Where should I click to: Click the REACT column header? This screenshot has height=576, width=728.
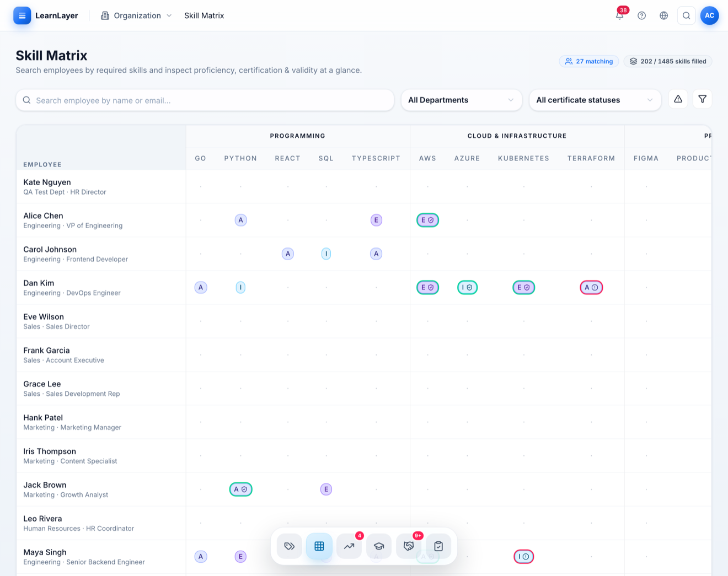tap(287, 158)
